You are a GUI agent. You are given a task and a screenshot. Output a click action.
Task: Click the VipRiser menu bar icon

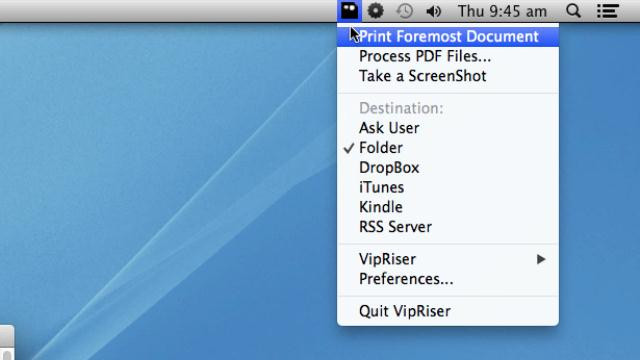[349, 11]
